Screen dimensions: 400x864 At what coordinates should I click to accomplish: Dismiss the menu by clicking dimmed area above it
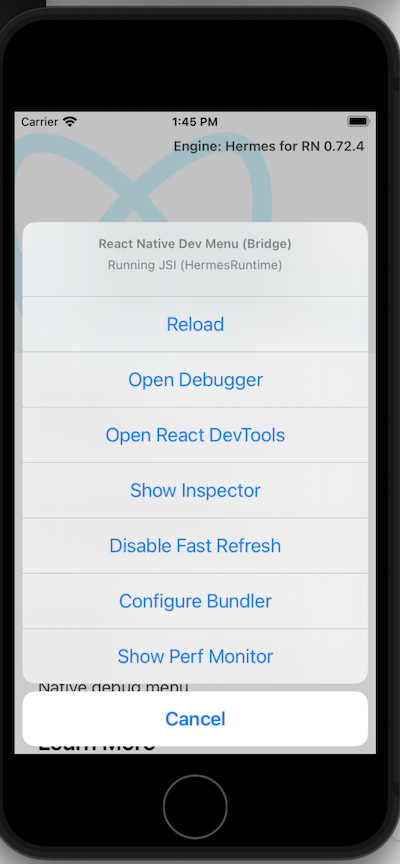pyautogui.click(x=195, y=187)
